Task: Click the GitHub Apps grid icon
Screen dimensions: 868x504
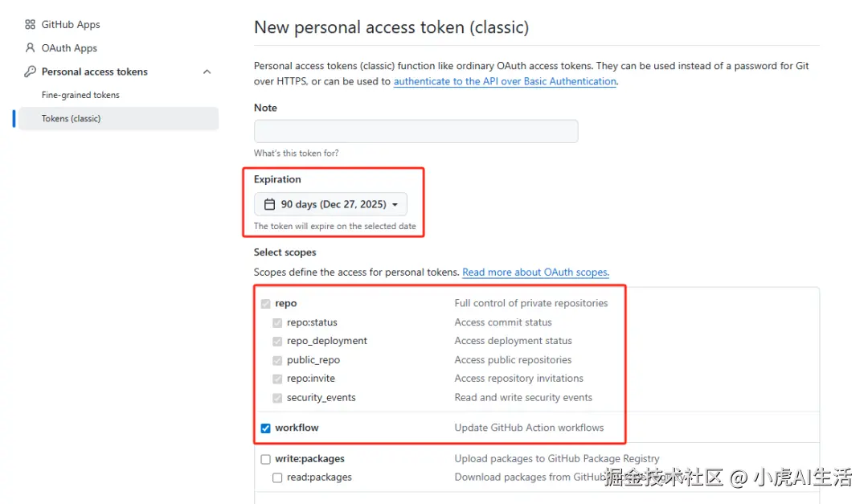Action: pyautogui.click(x=31, y=25)
